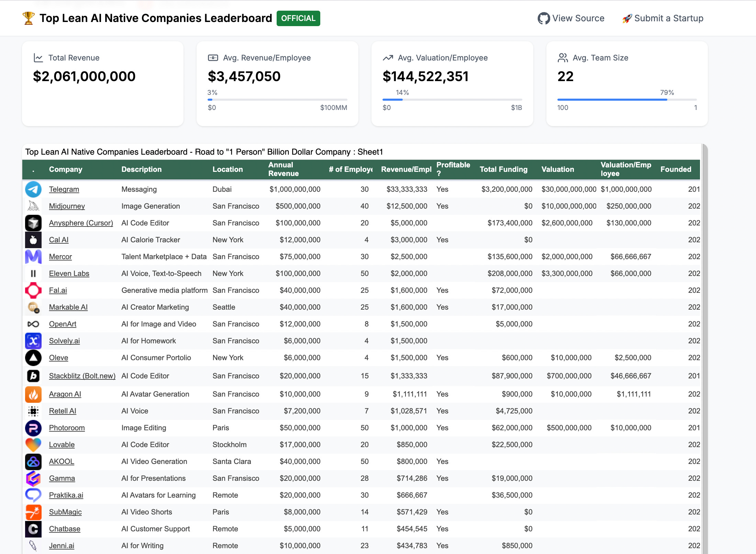This screenshot has width=756, height=554.
Task: Click the Cal AI apple logo
Action: coord(33,240)
